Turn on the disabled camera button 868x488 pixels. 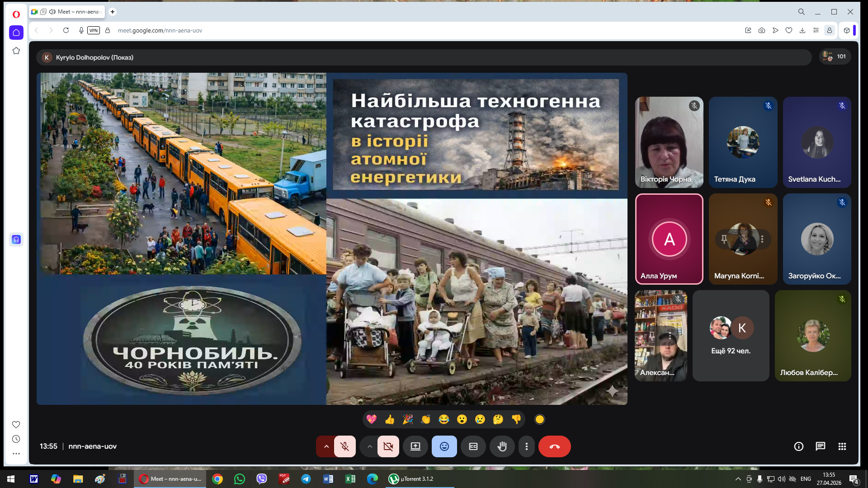[388, 446]
